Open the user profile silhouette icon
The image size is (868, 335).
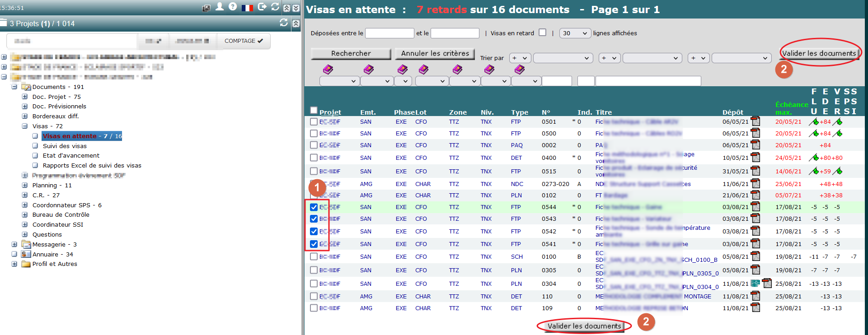[220, 7]
